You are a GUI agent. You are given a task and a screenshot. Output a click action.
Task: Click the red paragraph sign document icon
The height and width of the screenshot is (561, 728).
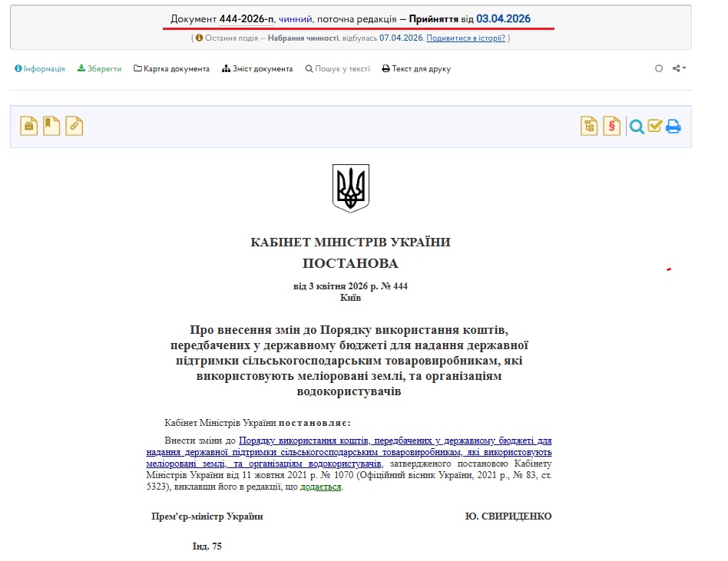click(x=612, y=126)
